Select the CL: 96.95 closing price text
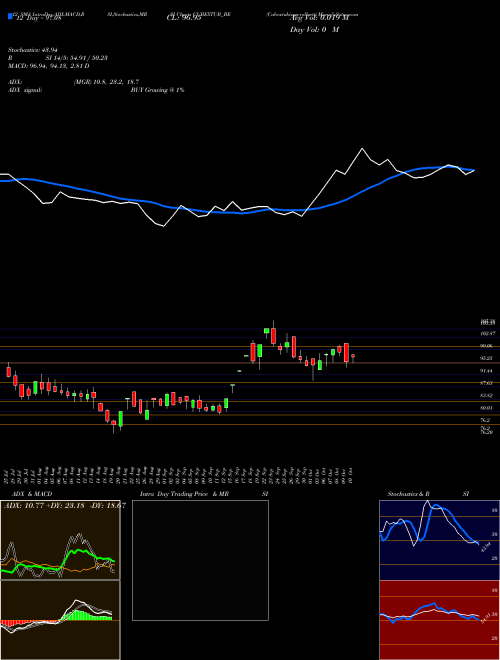Image resolution: width=500 pixels, height=660 pixels. 184,18
